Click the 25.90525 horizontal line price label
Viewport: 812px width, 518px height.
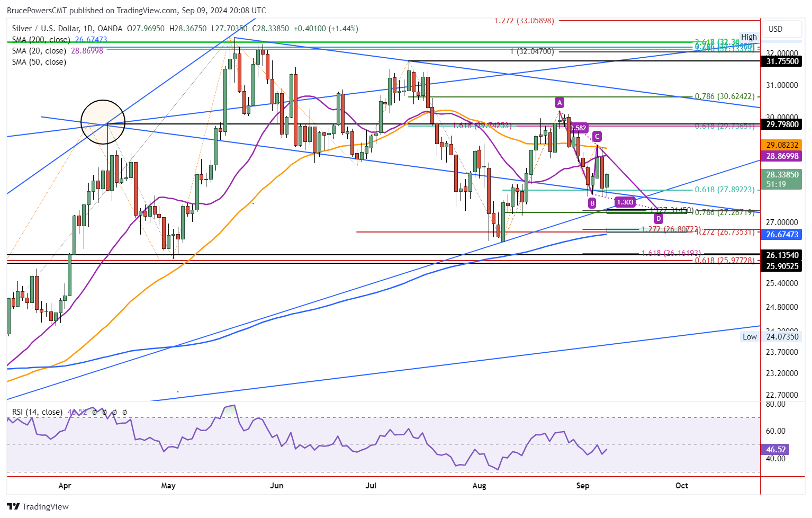(782, 266)
